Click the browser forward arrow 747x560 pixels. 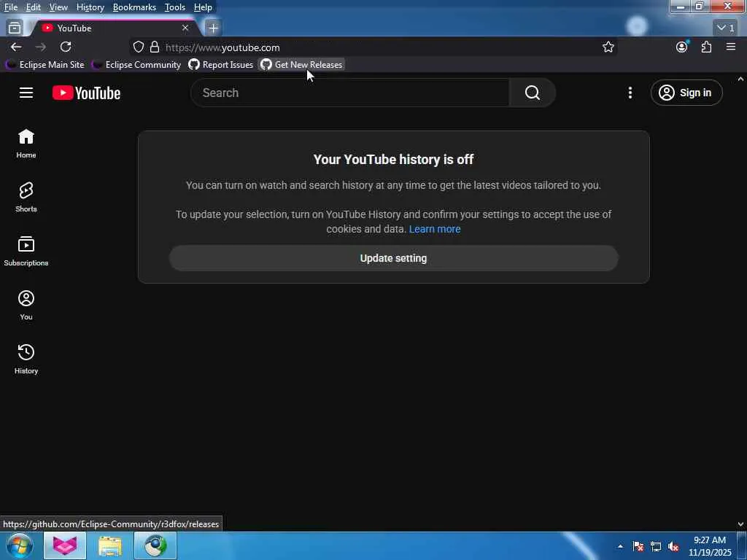point(41,47)
